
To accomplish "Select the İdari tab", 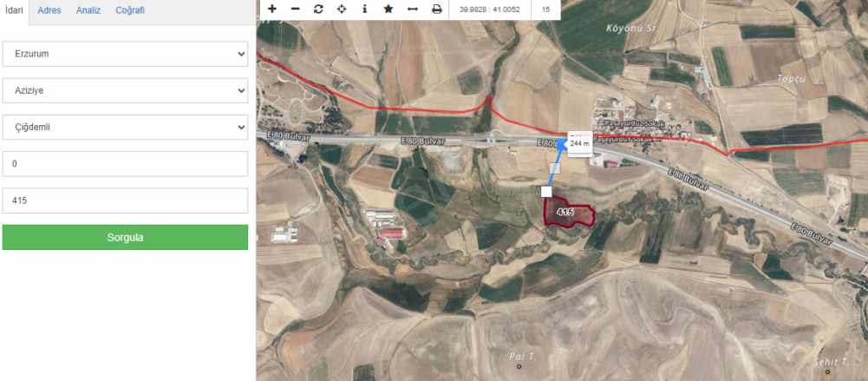I will tap(13, 10).
